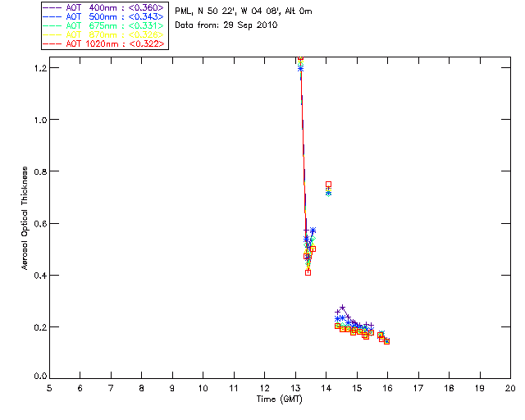Click the x-axis tick label 5
This screenshot has width=525, height=420.
(49, 388)
